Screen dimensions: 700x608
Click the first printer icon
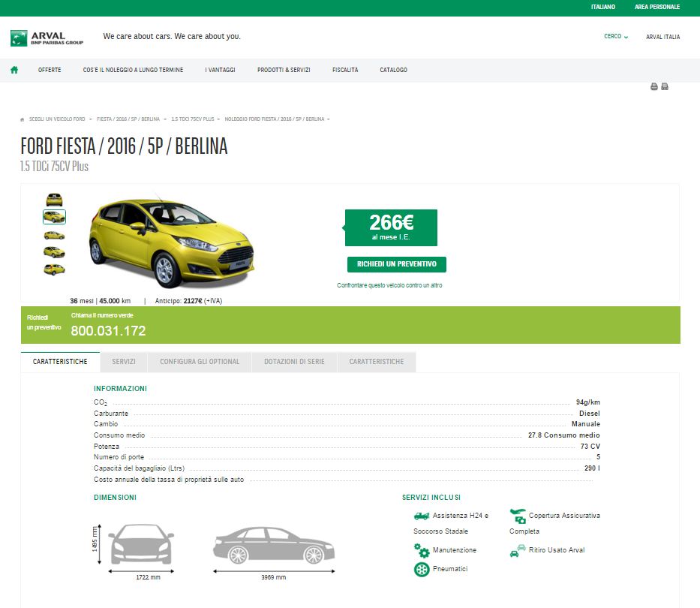[x=654, y=87]
